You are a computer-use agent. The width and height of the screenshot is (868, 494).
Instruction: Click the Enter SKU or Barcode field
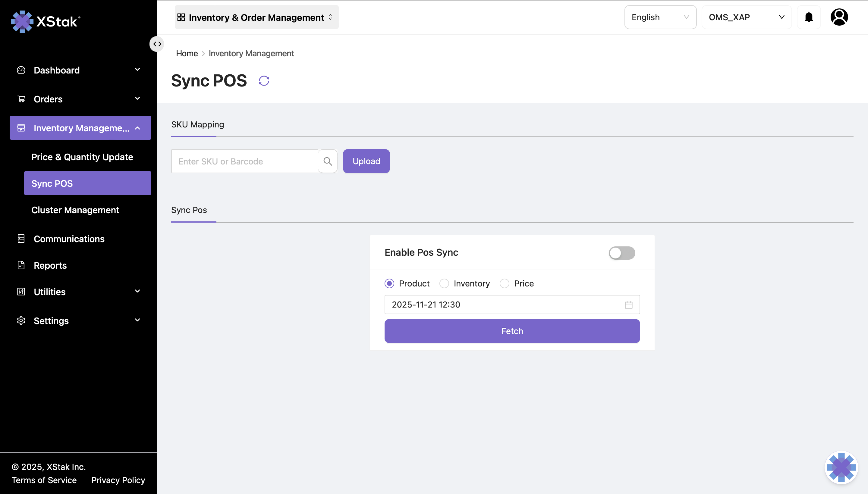point(245,161)
